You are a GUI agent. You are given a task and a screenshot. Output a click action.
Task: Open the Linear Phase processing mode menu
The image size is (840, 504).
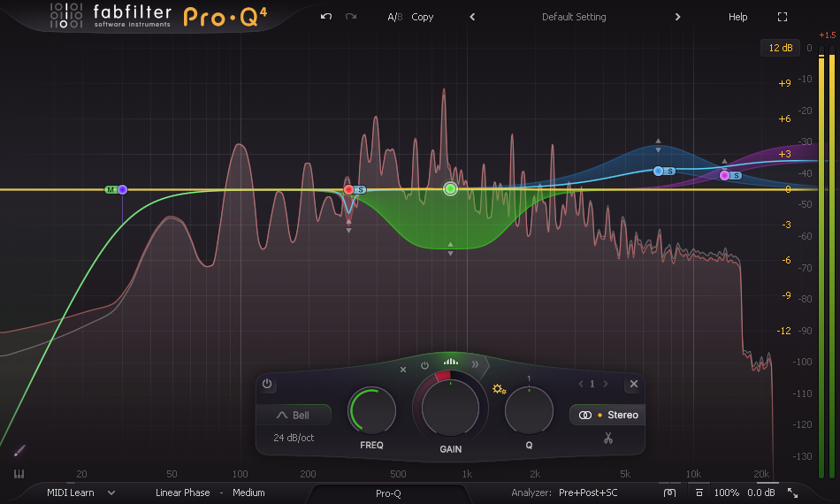183,493
